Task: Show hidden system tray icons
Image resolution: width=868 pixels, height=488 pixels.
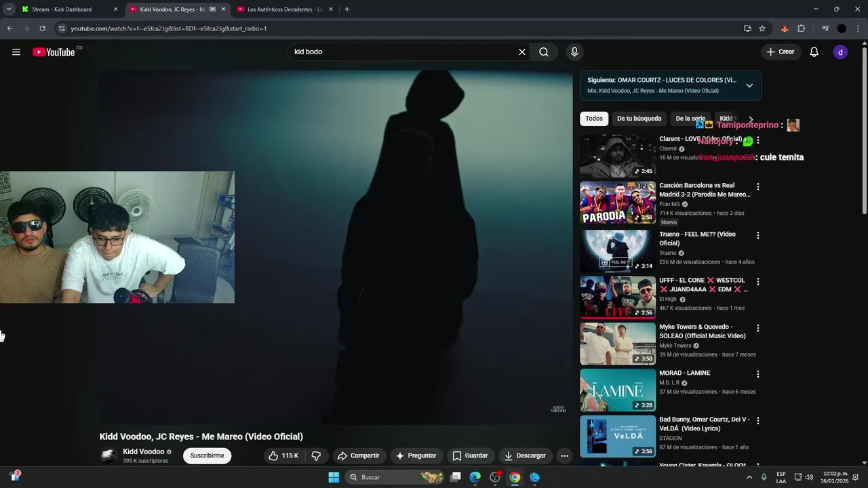Action: coord(749,477)
